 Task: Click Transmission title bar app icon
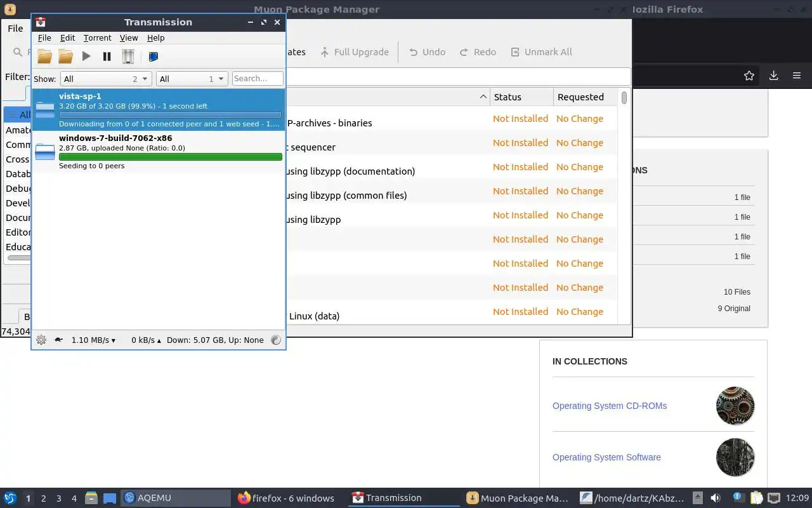coord(41,22)
